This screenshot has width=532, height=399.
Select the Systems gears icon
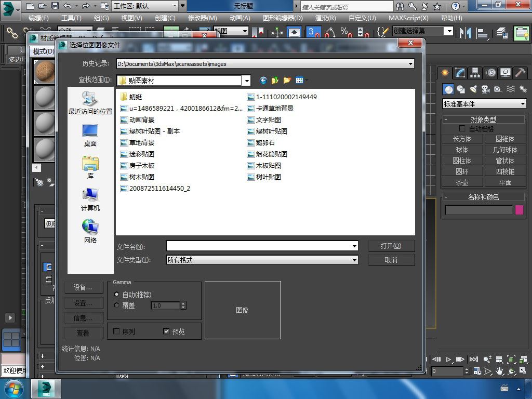coord(523,89)
